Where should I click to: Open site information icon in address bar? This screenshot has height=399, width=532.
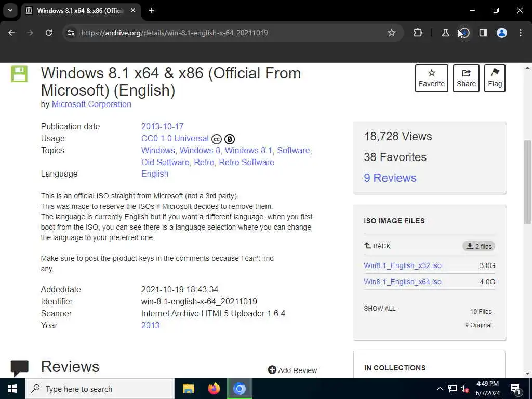(71, 33)
